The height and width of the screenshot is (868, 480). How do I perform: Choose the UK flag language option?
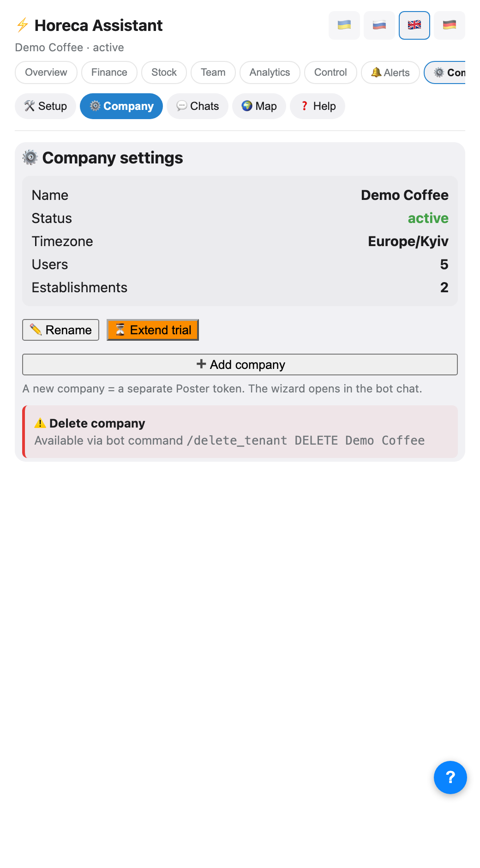[414, 25]
